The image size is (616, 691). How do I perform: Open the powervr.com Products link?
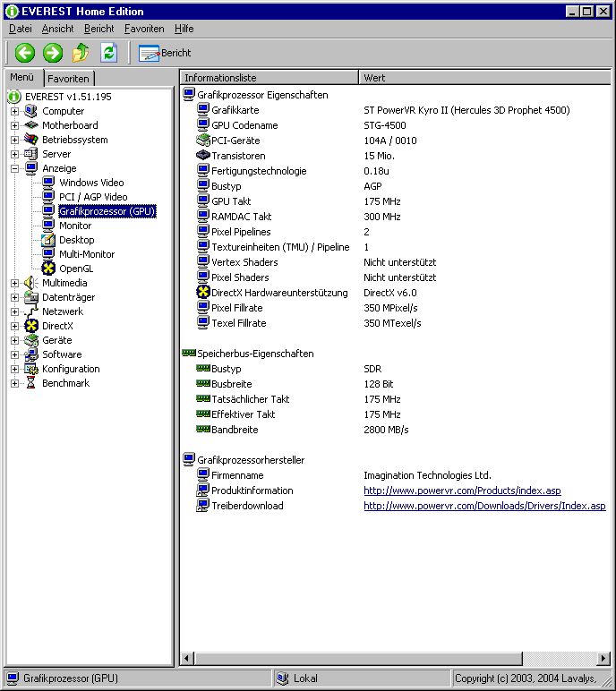pyautogui.click(x=462, y=491)
